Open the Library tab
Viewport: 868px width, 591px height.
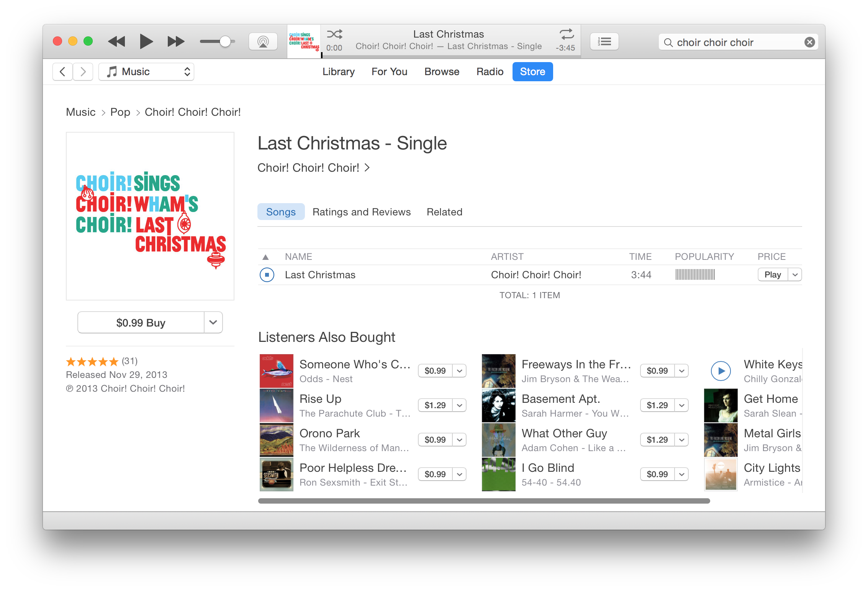(x=338, y=72)
